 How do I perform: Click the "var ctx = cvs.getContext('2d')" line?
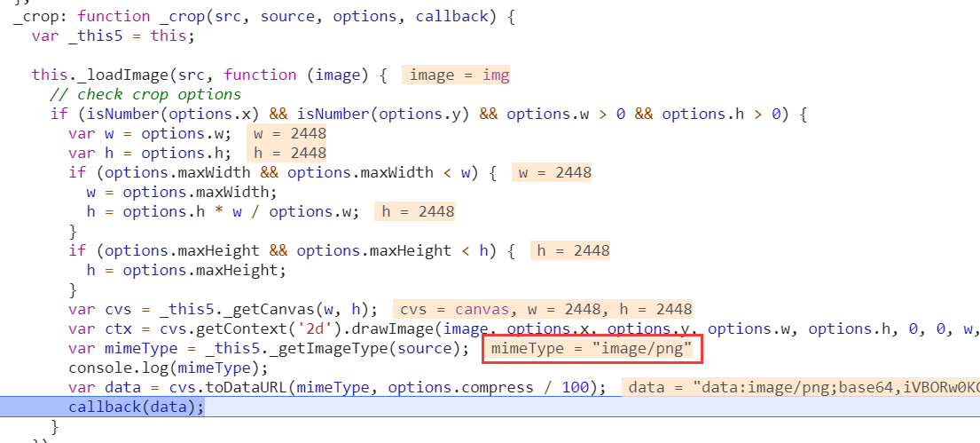coord(524,329)
